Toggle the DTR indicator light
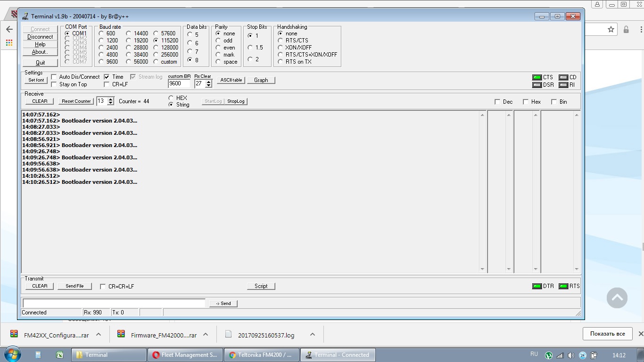Screen dimensions: 644x362 pyautogui.click(x=537, y=286)
